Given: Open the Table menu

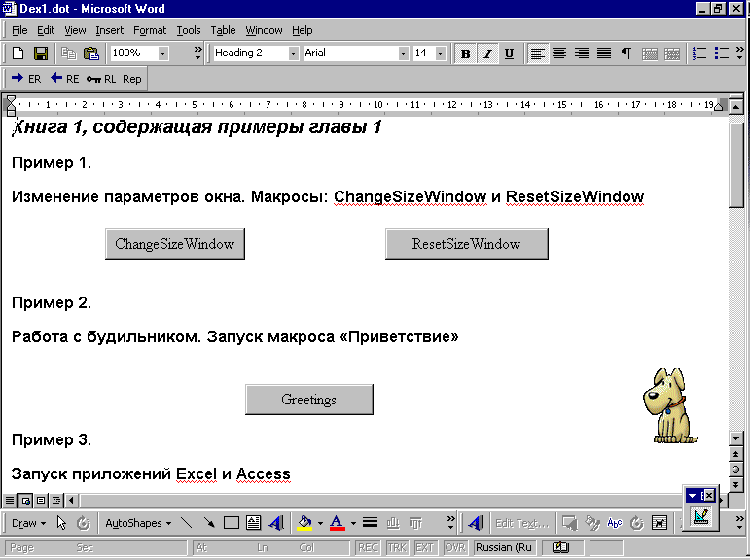Looking at the screenshot, I should [x=223, y=30].
